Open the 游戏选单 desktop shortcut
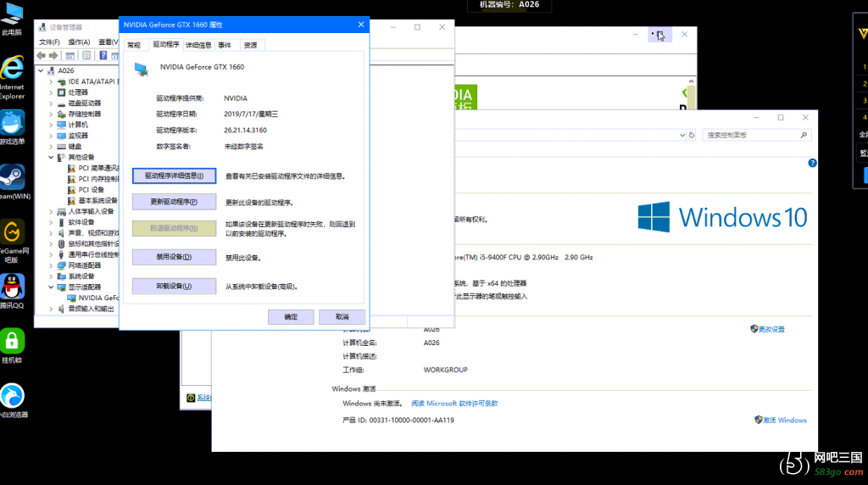868x485 pixels. pos(12,127)
